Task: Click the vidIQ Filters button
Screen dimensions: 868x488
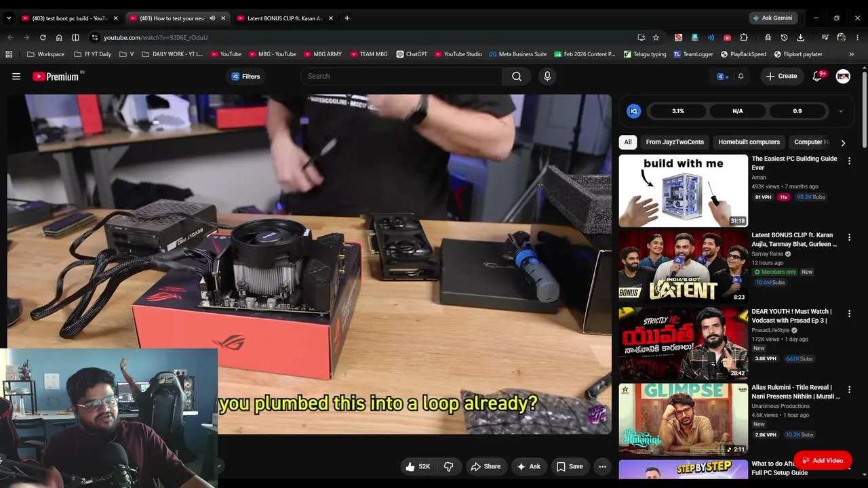Action: [x=245, y=77]
